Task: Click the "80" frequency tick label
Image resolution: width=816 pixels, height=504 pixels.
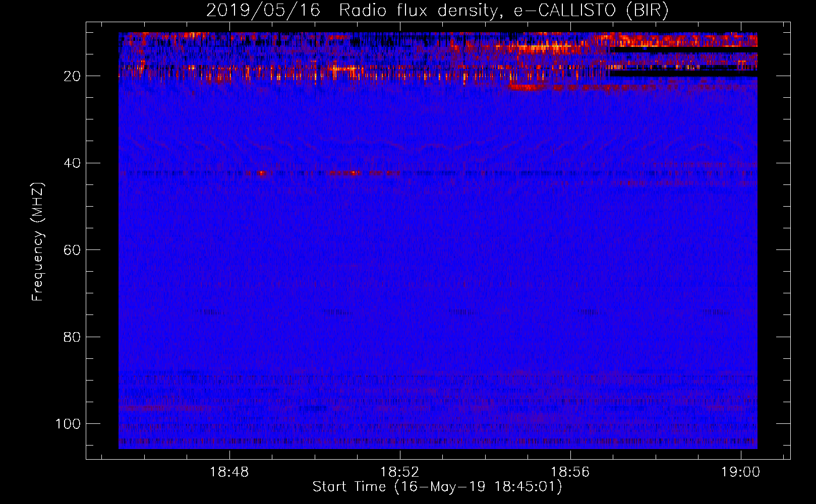Action: coord(73,337)
